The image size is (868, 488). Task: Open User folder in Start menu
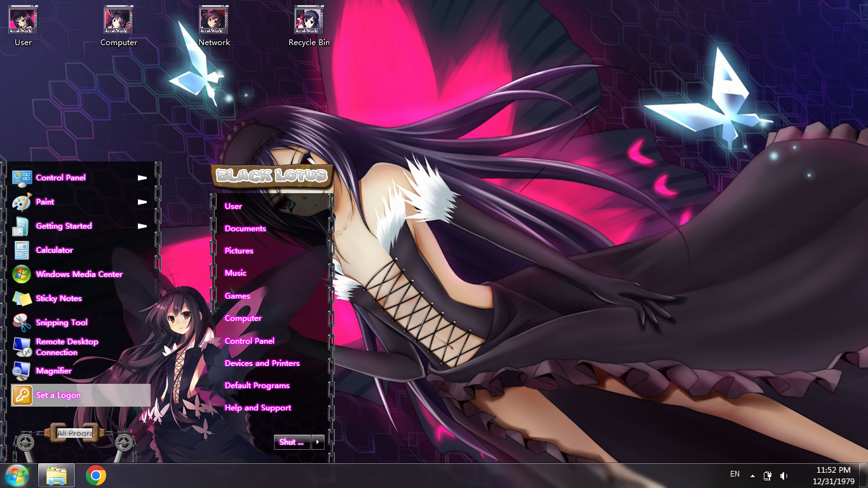(x=233, y=207)
